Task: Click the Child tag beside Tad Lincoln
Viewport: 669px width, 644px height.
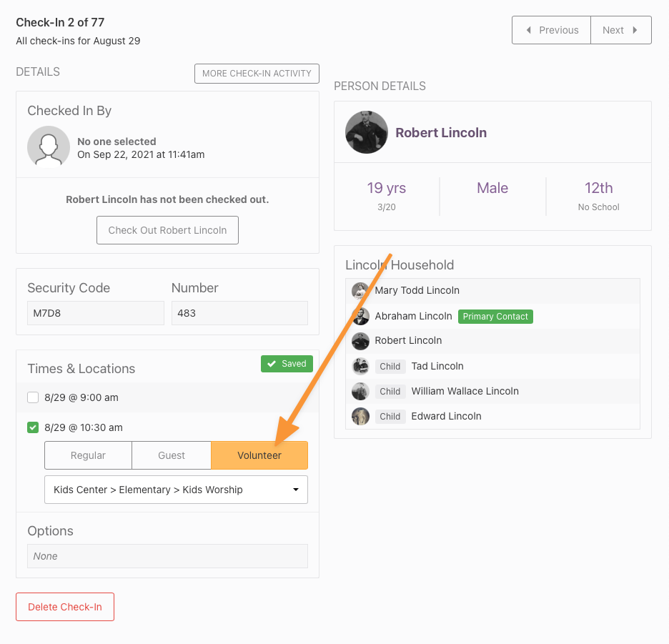Action: click(x=390, y=367)
